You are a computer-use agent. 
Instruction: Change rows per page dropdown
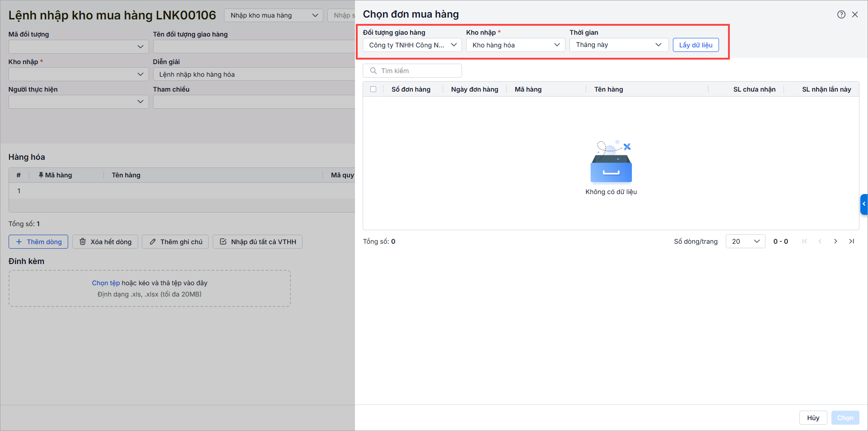click(745, 241)
